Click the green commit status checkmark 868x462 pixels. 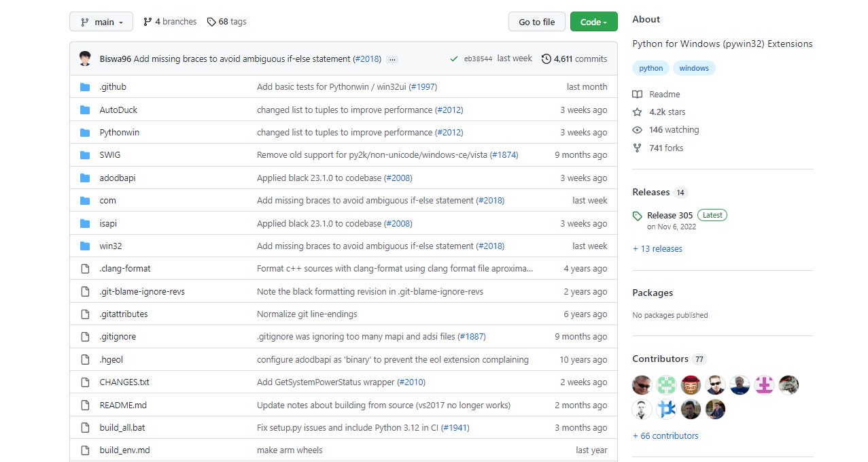click(x=453, y=59)
